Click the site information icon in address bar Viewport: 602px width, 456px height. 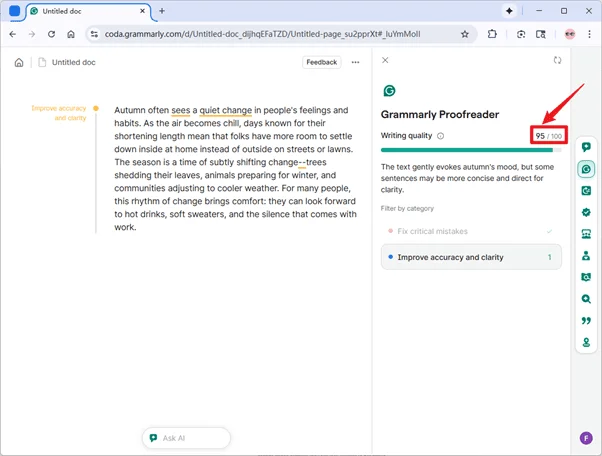pyautogui.click(x=94, y=34)
